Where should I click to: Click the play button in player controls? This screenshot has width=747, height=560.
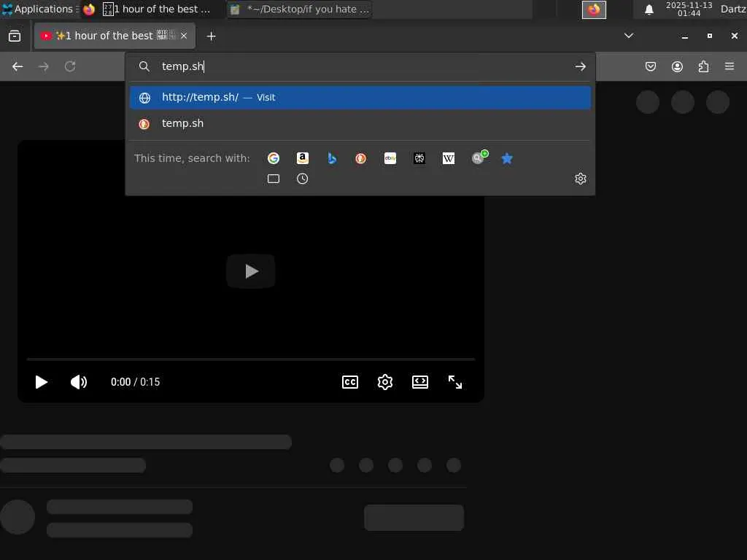pyautogui.click(x=42, y=382)
